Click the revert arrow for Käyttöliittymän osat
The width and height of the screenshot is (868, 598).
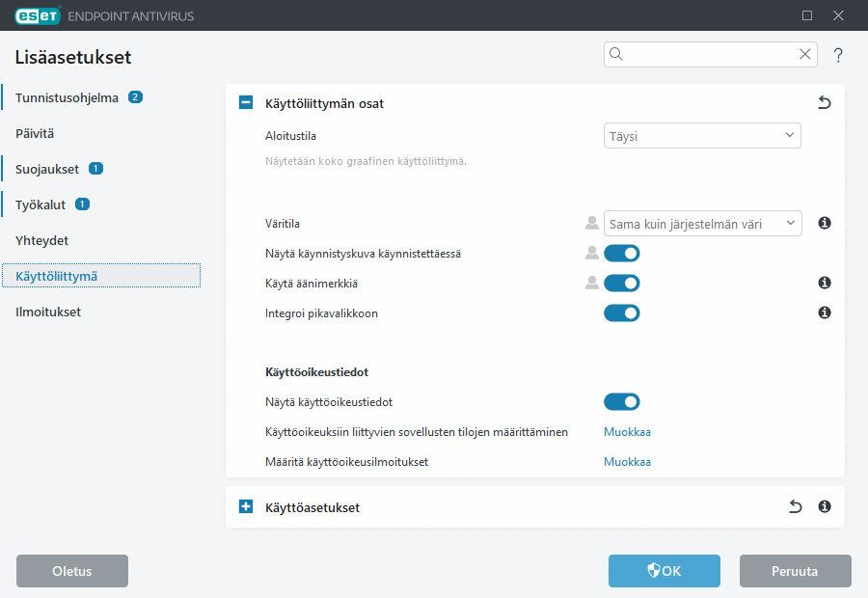tap(824, 103)
